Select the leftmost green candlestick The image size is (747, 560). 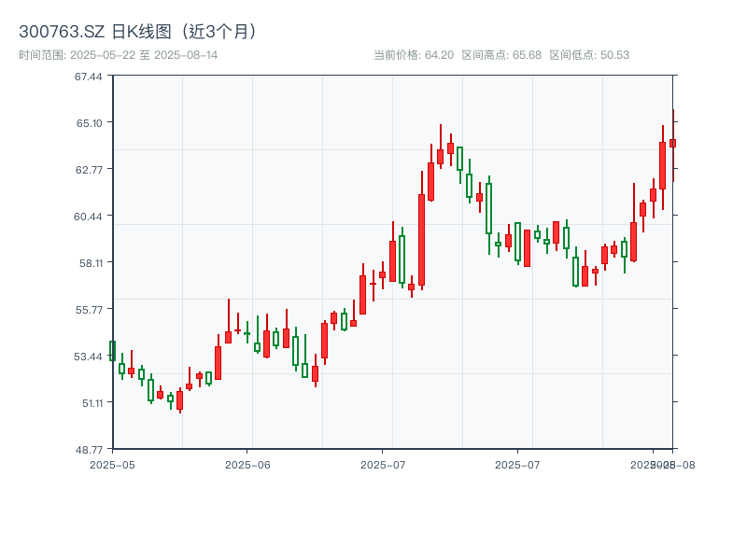point(112,351)
